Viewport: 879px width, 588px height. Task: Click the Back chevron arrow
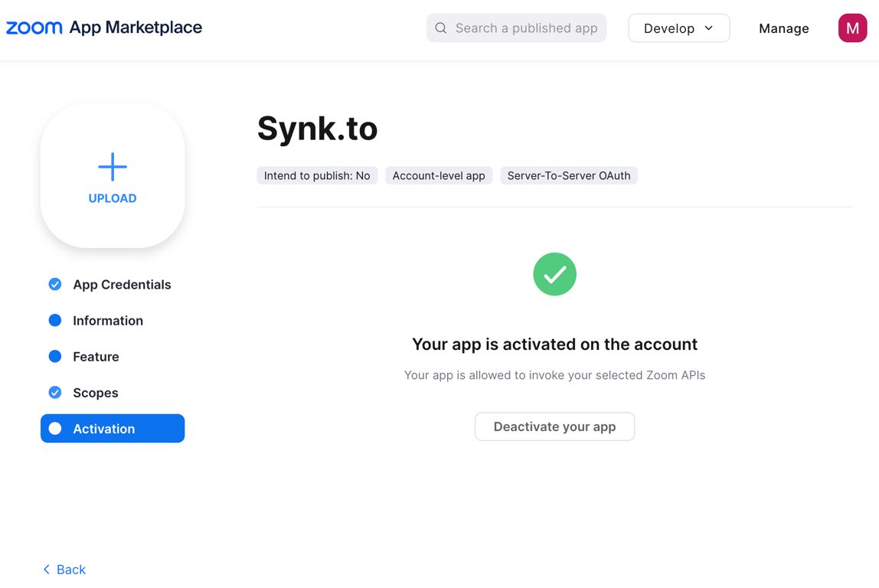coord(47,570)
